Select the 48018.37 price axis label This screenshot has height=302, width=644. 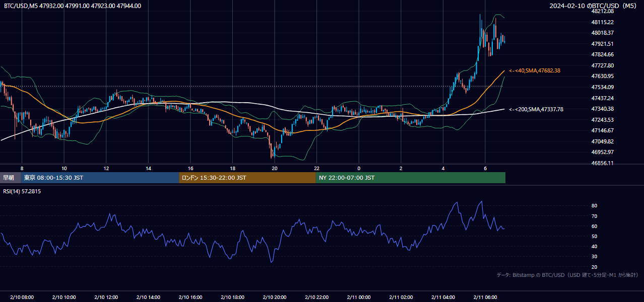pos(602,33)
